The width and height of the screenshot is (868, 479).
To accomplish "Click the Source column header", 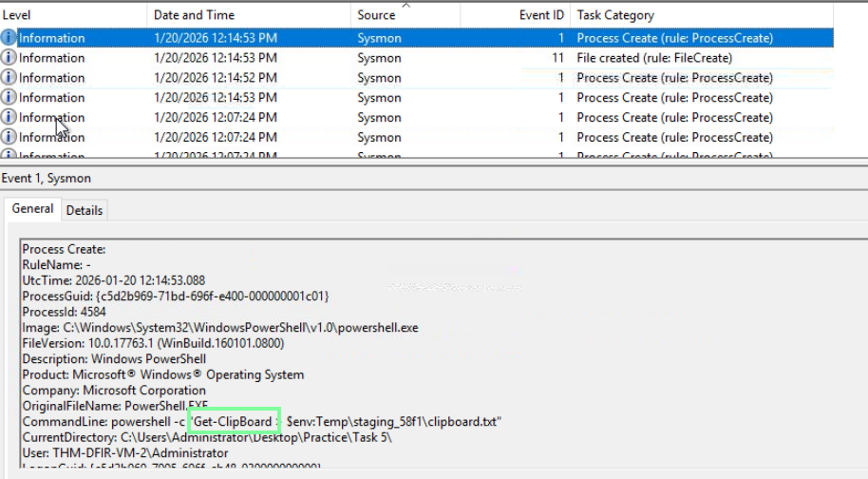I will pos(377,15).
